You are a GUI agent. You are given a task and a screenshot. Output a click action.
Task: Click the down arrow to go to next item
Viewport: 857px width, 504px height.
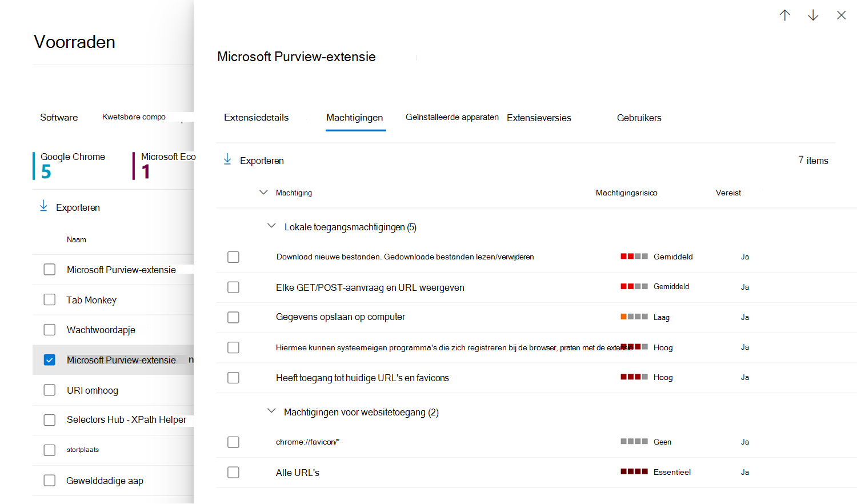click(x=812, y=15)
